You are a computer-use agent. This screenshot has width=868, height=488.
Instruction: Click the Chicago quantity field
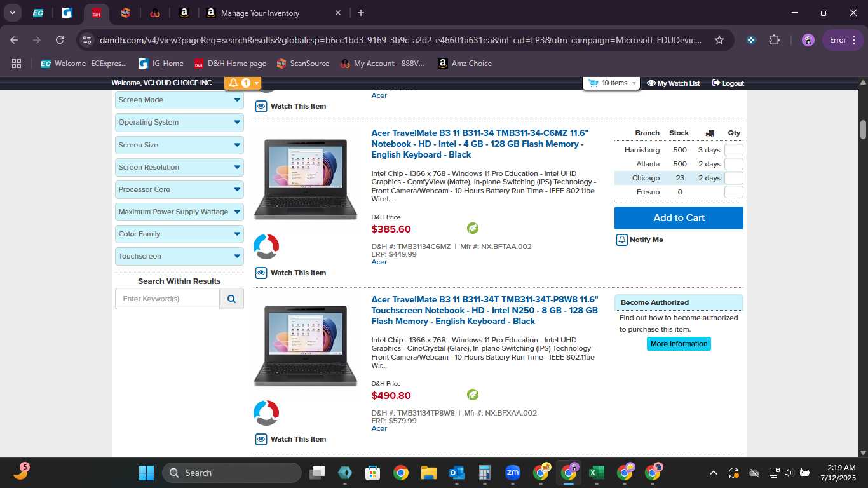[734, 178]
